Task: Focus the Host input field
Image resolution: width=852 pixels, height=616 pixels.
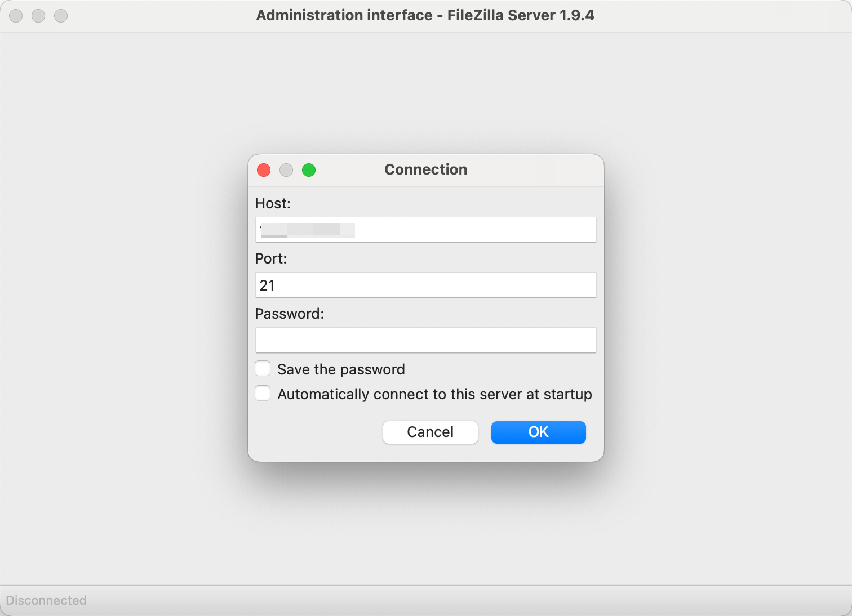Action: [x=426, y=230]
